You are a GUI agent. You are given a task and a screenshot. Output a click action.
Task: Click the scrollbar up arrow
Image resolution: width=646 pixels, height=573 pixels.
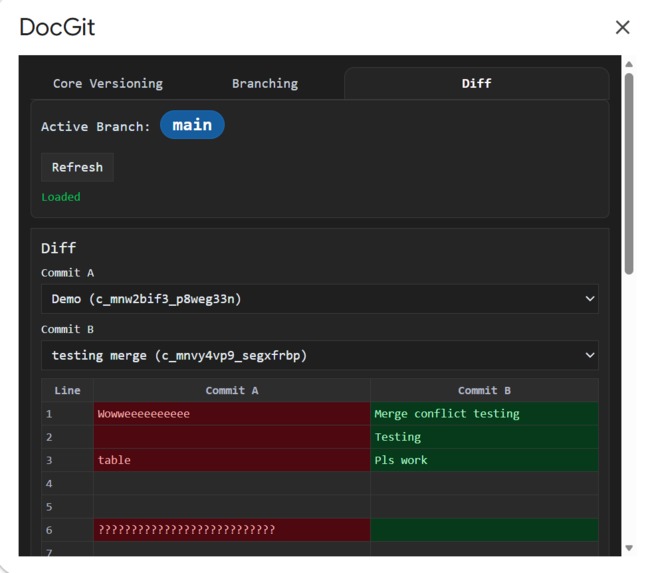629,64
